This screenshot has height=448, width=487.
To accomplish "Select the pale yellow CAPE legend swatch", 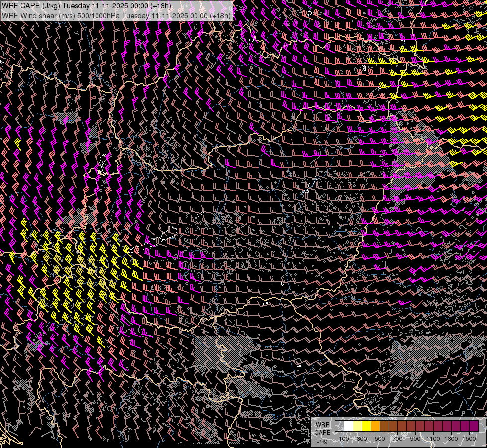I will [x=357, y=426].
